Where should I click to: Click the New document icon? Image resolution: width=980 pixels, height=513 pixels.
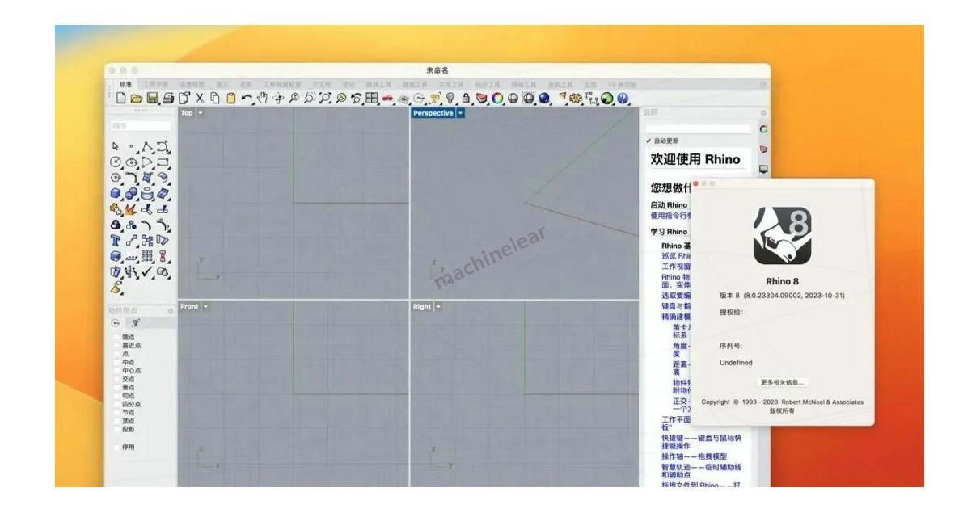point(121,98)
